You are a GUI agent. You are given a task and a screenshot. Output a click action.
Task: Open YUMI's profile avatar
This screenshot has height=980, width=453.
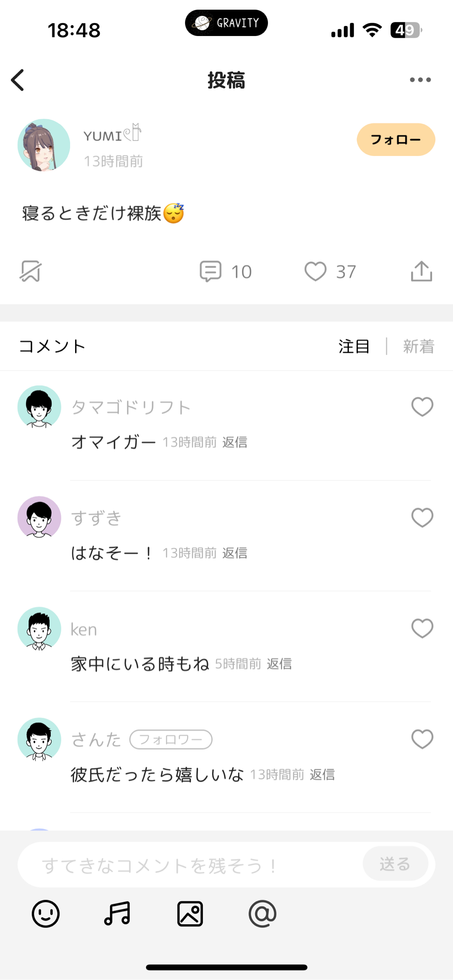pos(44,145)
